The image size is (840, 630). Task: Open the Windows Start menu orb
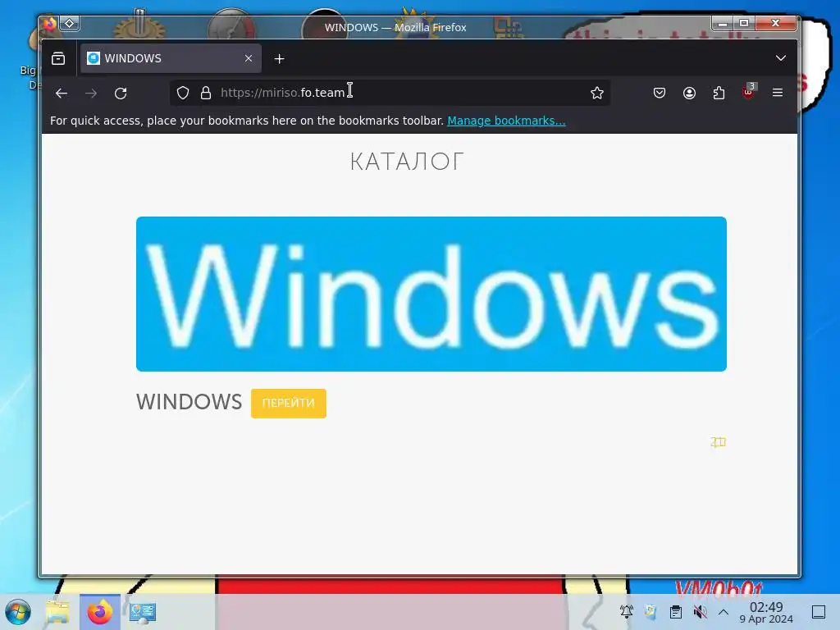[18, 612]
